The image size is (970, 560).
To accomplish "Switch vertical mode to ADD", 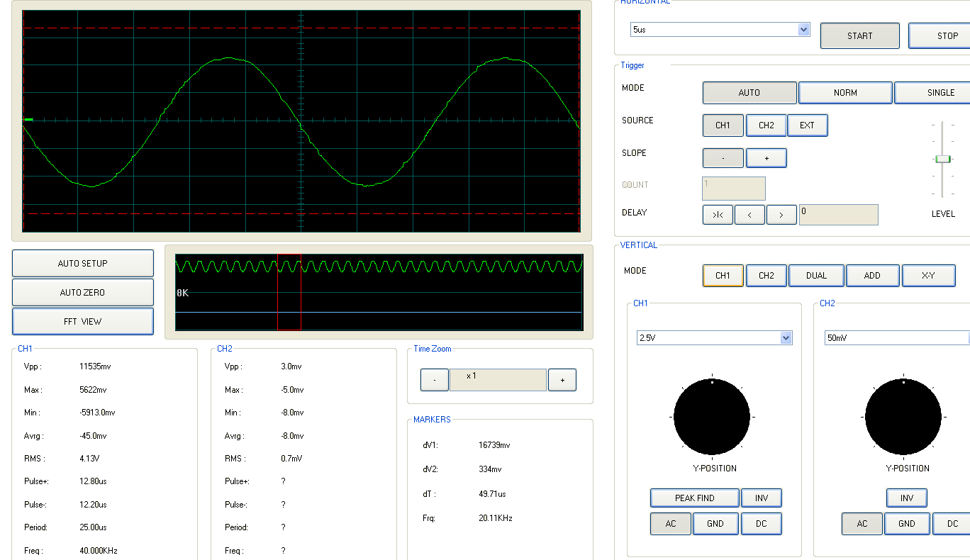I will tap(873, 276).
